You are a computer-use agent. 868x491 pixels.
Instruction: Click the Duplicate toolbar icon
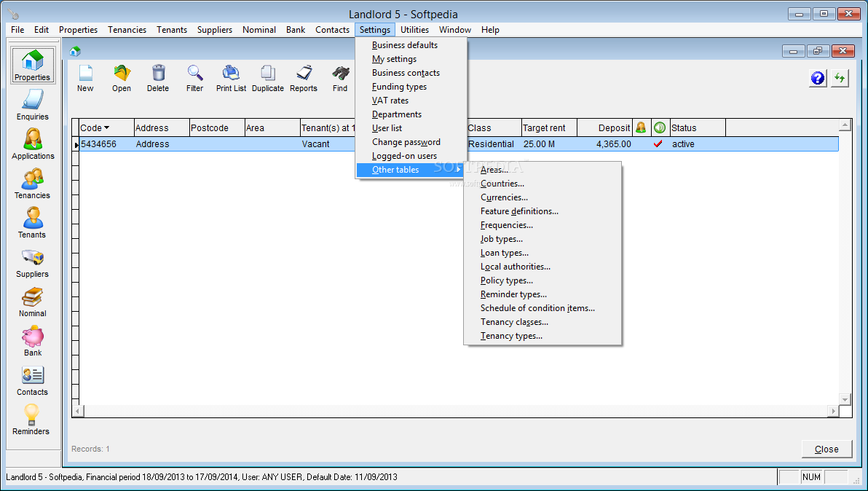[268, 78]
